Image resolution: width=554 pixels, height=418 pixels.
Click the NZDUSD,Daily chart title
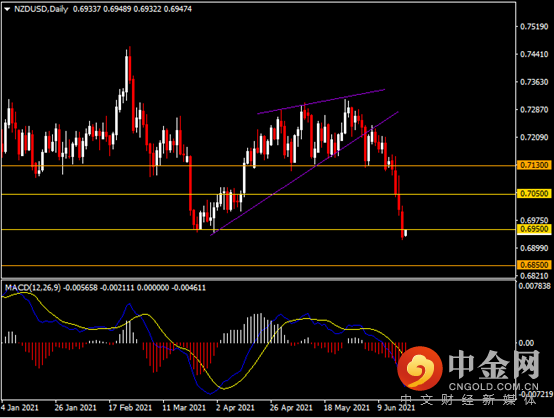click(x=41, y=9)
